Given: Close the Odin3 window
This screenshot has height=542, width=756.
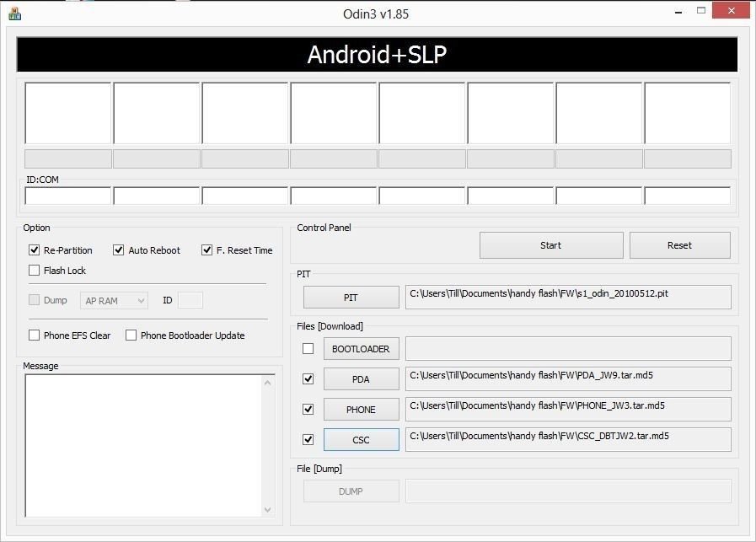Looking at the screenshot, I should [x=731, y=11].
